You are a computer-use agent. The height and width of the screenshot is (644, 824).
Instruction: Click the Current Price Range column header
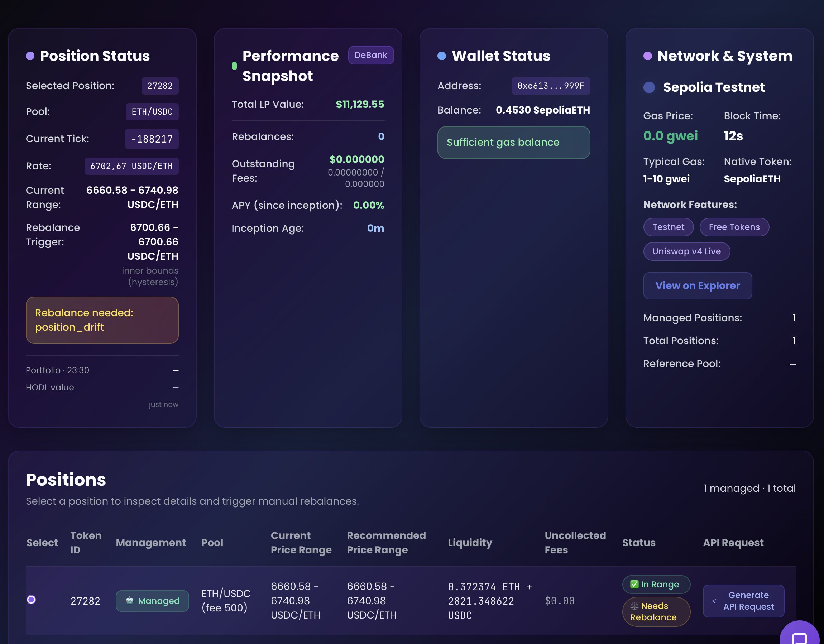point(301,543)
